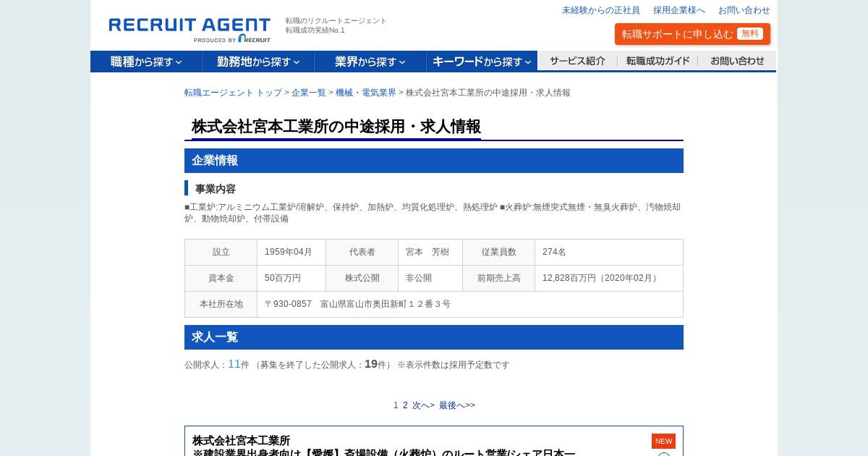868x456 pixels.
Task: Click the NEW badge on the job card
Action: coord(663,441)
